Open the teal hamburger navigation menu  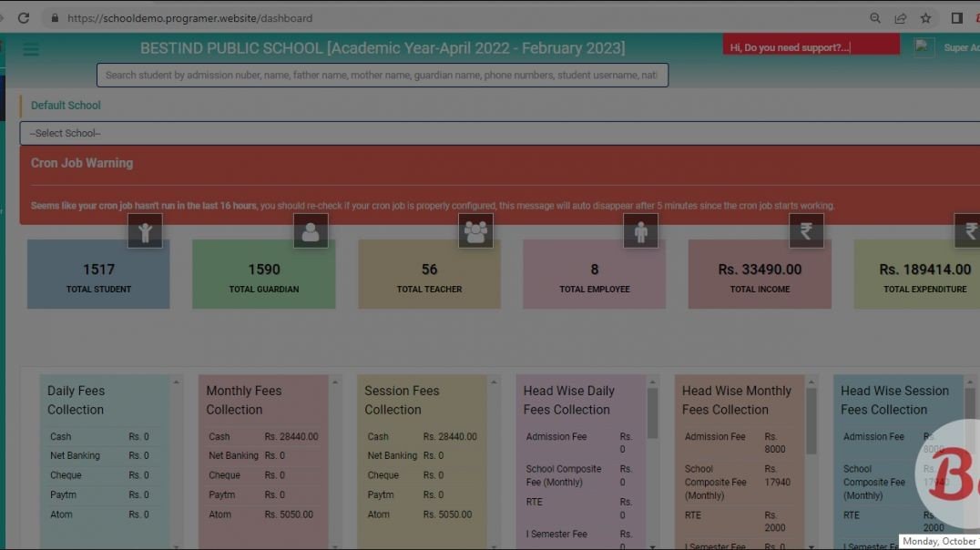pos(31,49)
